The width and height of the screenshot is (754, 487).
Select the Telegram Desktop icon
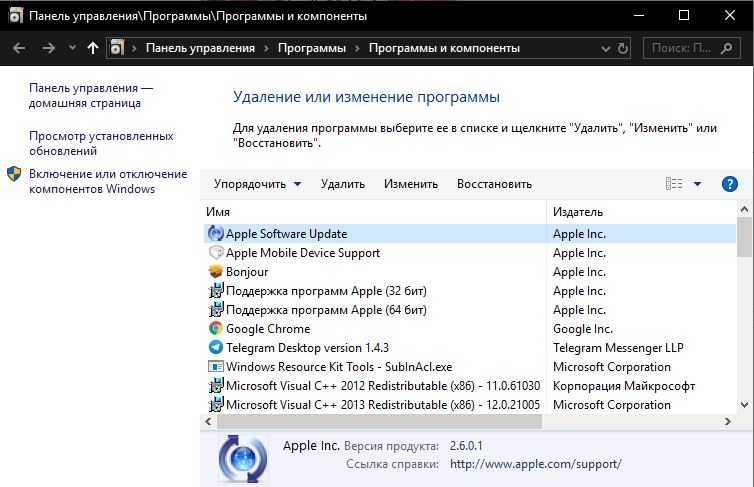(216, 347)
